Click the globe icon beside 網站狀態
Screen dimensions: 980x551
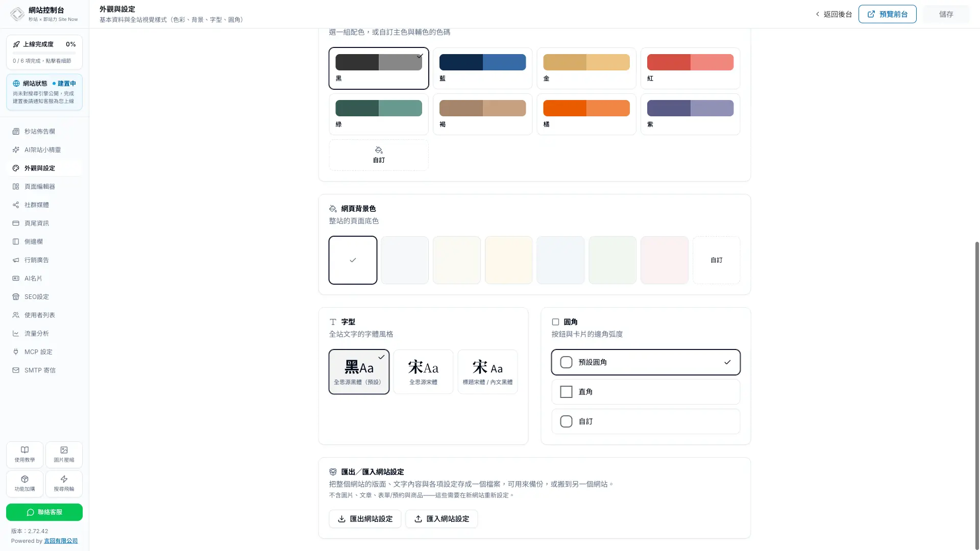pyautogui.click(x=16, y=84)
